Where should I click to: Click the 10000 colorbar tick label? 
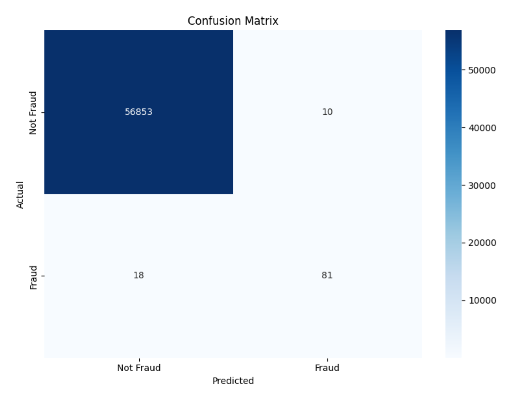482,300
